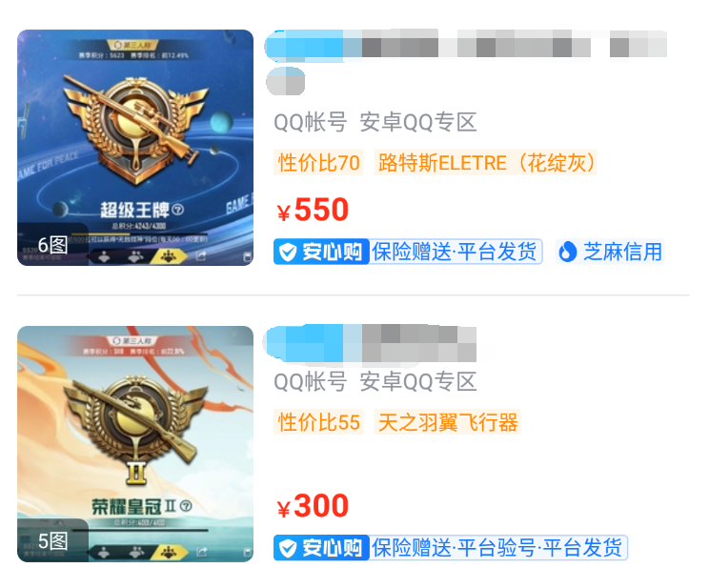
Task: Click the help icon beside 荣耀皇冠 II
Action: click(x=186, y=506)
